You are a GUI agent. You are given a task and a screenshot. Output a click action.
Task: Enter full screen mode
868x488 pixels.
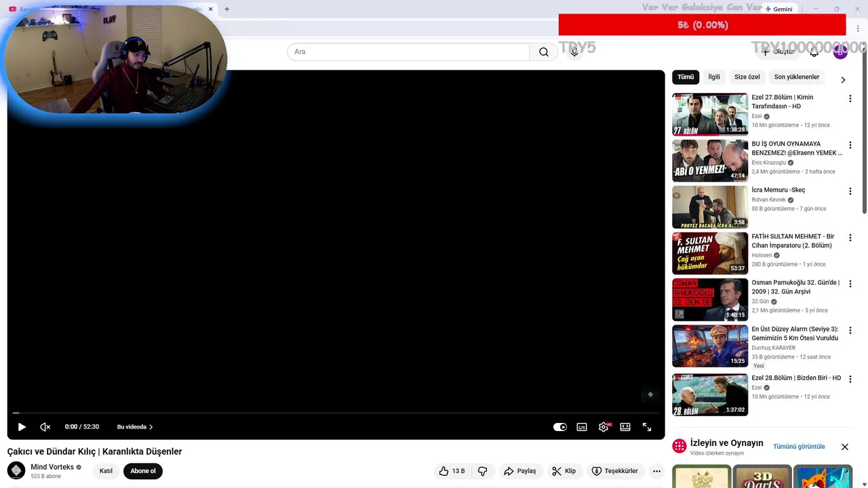[647, 427]
